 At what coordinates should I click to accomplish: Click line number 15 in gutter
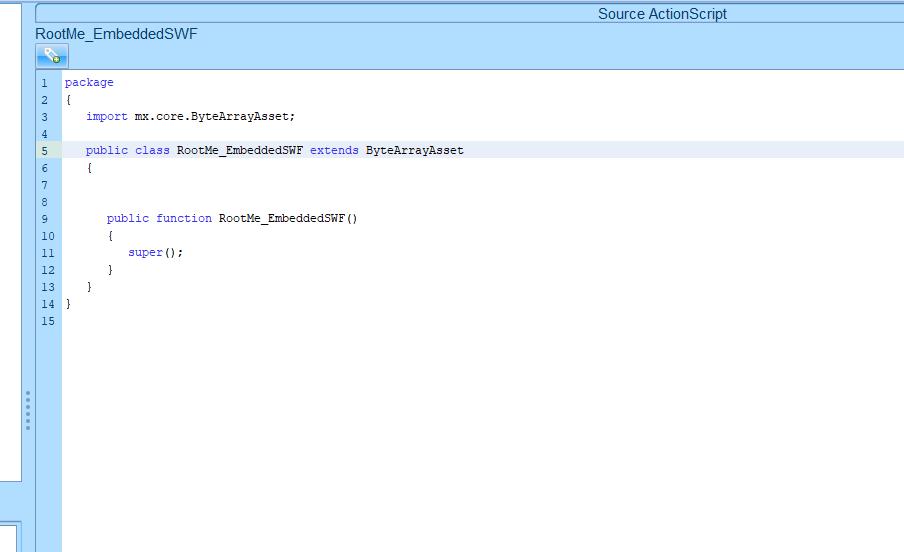tap(48, 321)
